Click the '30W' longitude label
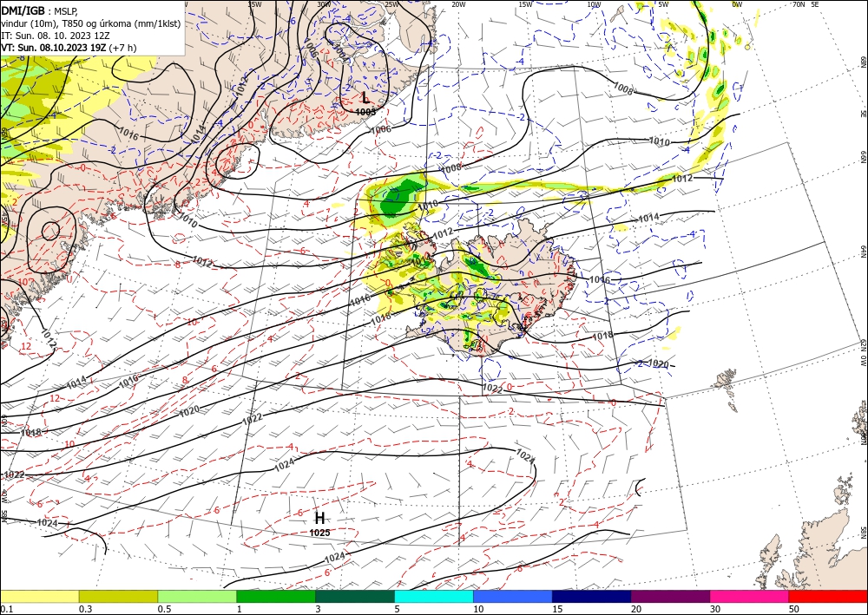The image size is (868, 615). 324,4
